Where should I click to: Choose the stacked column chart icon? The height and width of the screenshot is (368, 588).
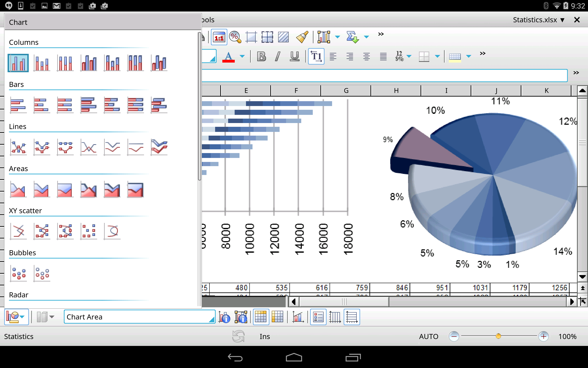tap(42, 63)
